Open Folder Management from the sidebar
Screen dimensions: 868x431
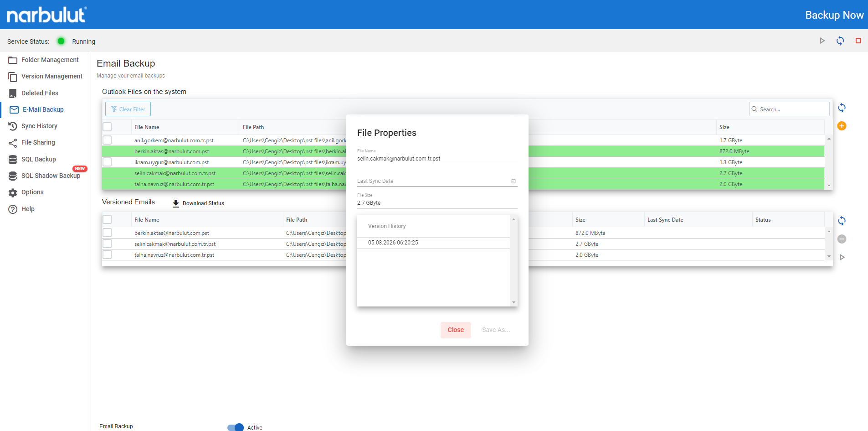[50, 60]
